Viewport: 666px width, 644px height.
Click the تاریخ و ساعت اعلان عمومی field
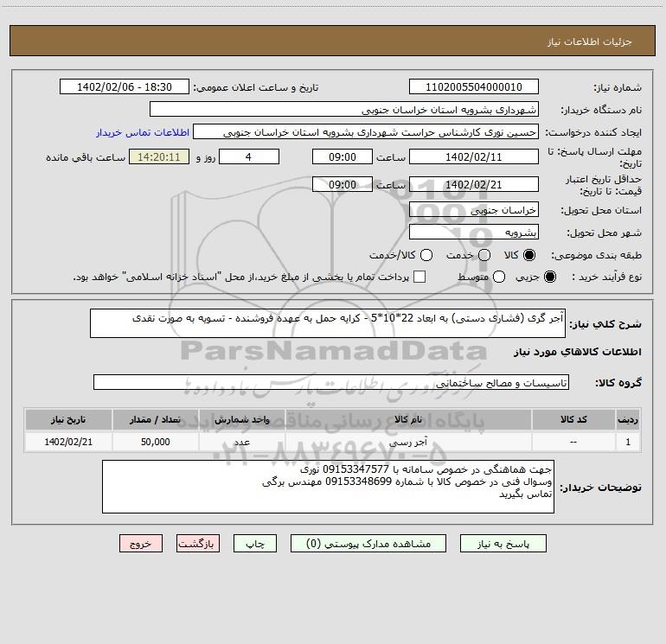pyautogui.click(x=124, y=86)
